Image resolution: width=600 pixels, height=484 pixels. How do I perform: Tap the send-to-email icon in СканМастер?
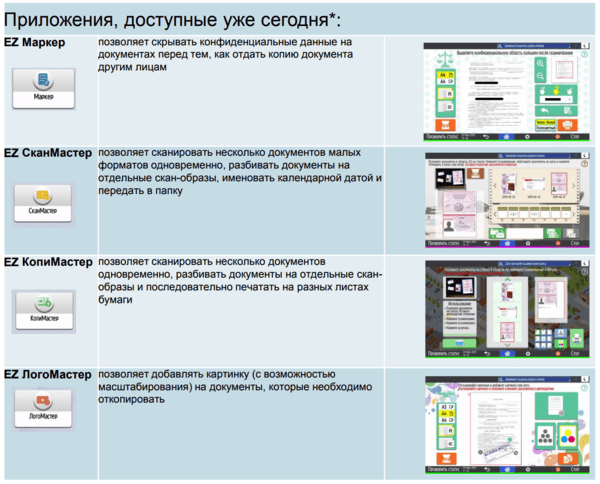coord(497,233)
